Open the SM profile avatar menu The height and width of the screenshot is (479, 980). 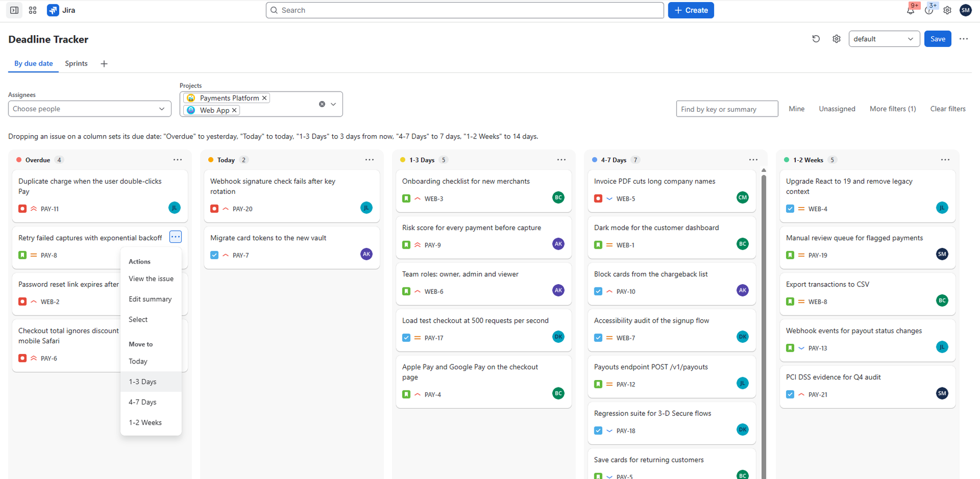coord(965,10)
